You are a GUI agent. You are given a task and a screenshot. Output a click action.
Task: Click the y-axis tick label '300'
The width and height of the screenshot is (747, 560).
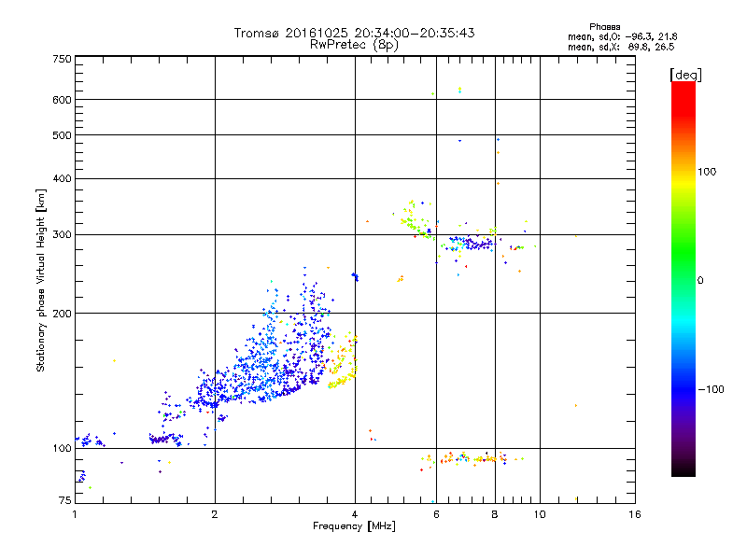(x=62, y=235)
